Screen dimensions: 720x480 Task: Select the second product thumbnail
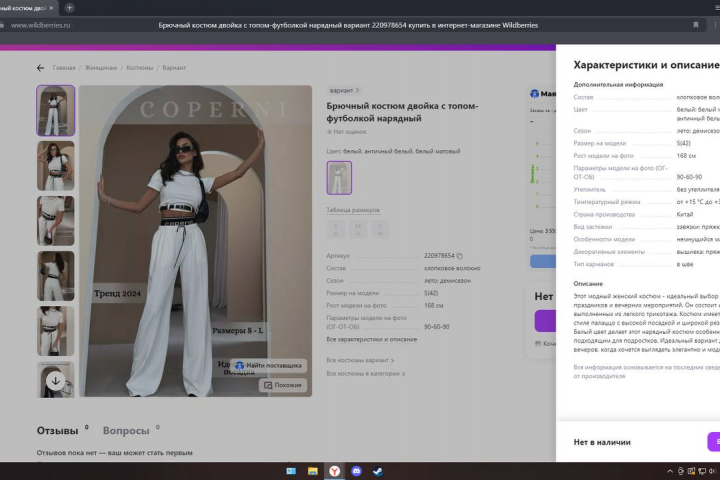pos(56,166)
